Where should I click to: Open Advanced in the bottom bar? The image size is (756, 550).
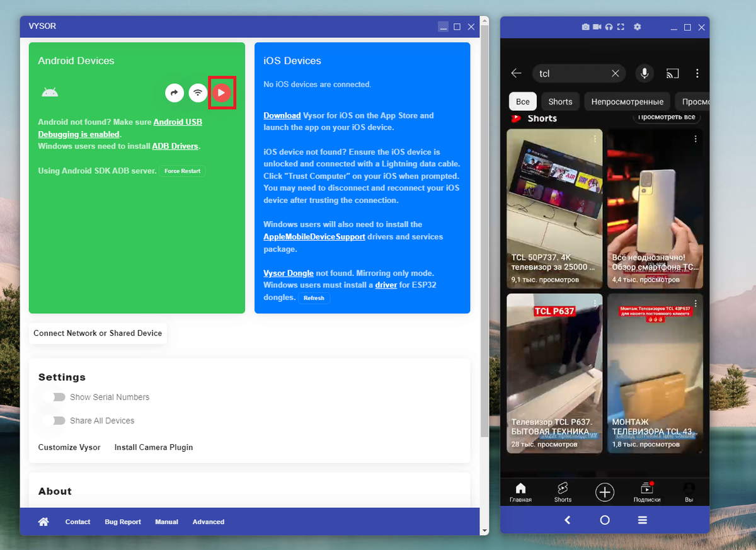209,522
